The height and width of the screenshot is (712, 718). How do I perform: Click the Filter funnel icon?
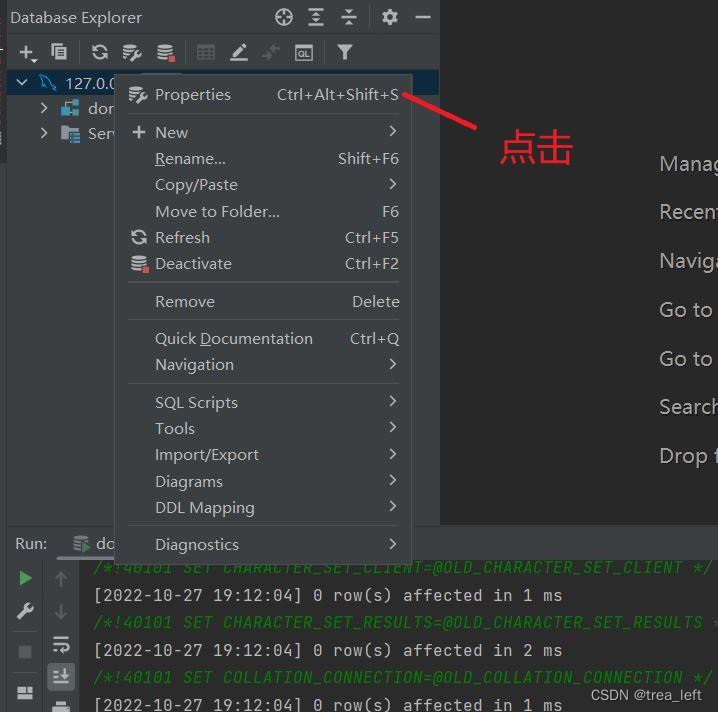[345, 52]
